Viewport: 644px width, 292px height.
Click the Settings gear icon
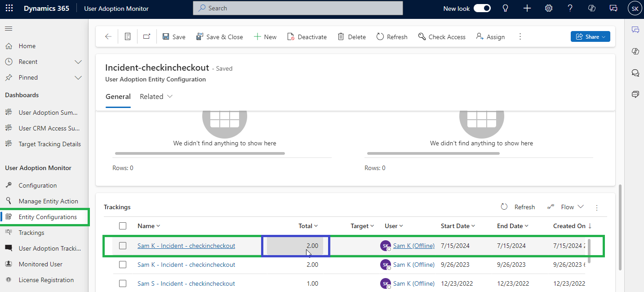548,9
